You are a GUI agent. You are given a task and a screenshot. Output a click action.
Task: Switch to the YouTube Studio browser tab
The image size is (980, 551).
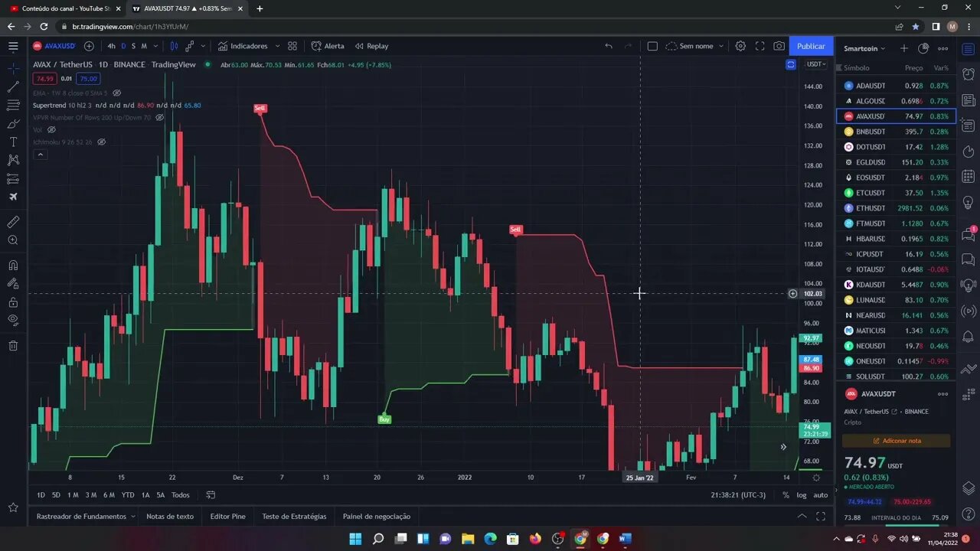tap(64, 8)
